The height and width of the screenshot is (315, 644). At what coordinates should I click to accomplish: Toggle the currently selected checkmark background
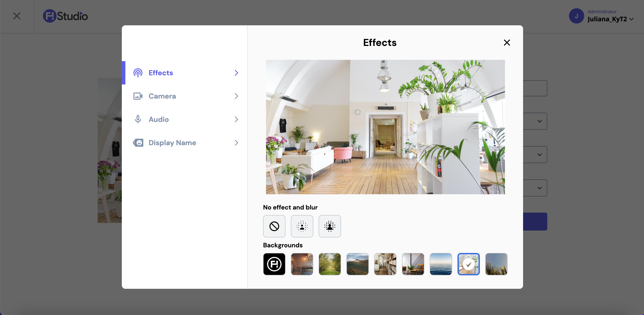click(x=469, y=264)
